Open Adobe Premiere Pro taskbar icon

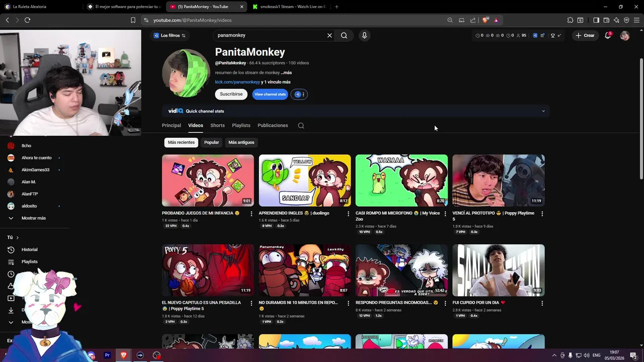pos(107,355)
